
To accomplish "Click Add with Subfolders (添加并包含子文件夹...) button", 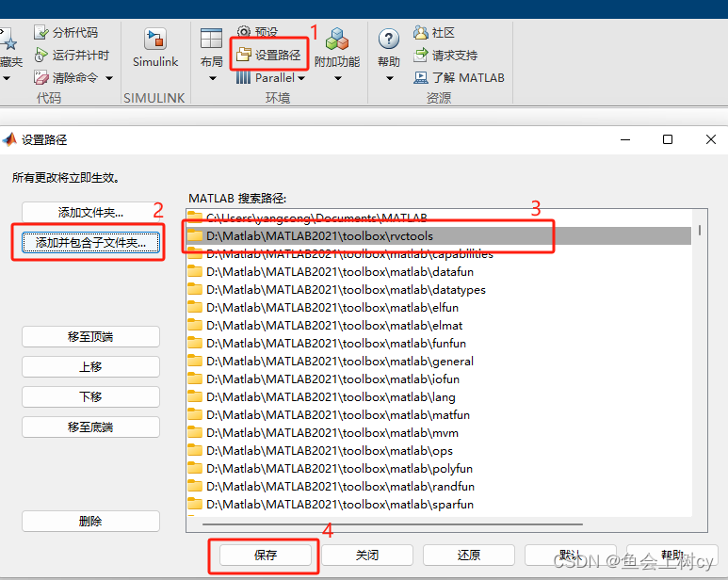I will click(90, 242).
